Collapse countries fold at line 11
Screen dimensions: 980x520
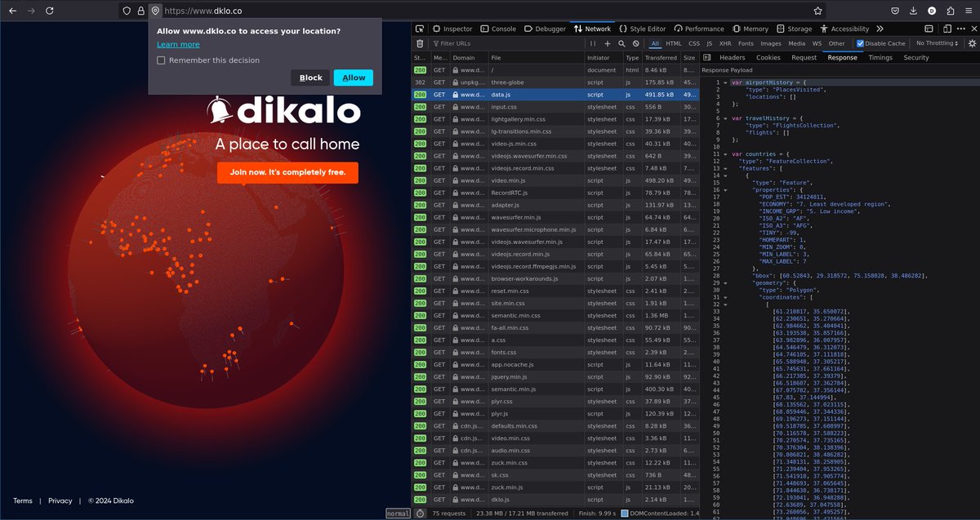[725, 153]
